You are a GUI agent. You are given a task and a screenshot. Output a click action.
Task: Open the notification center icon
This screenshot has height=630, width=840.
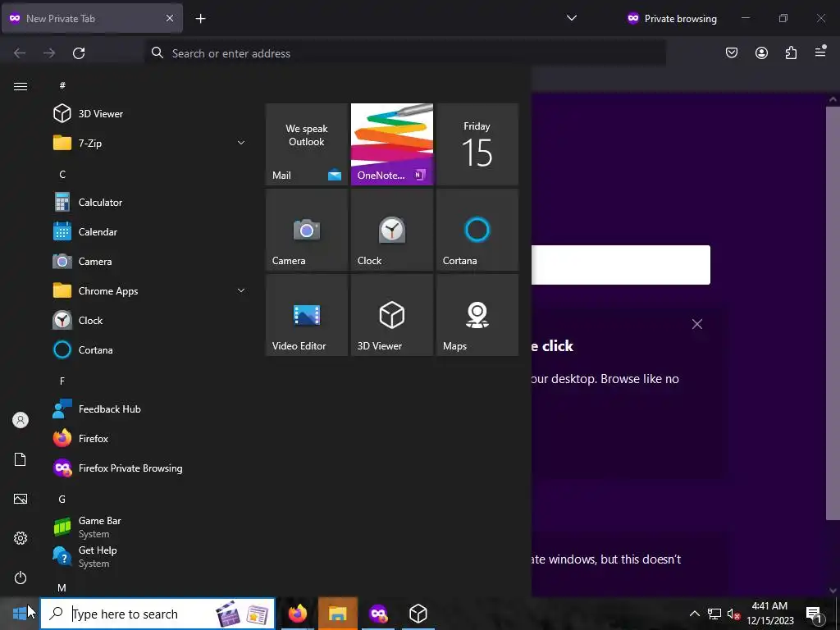[814, 614]
